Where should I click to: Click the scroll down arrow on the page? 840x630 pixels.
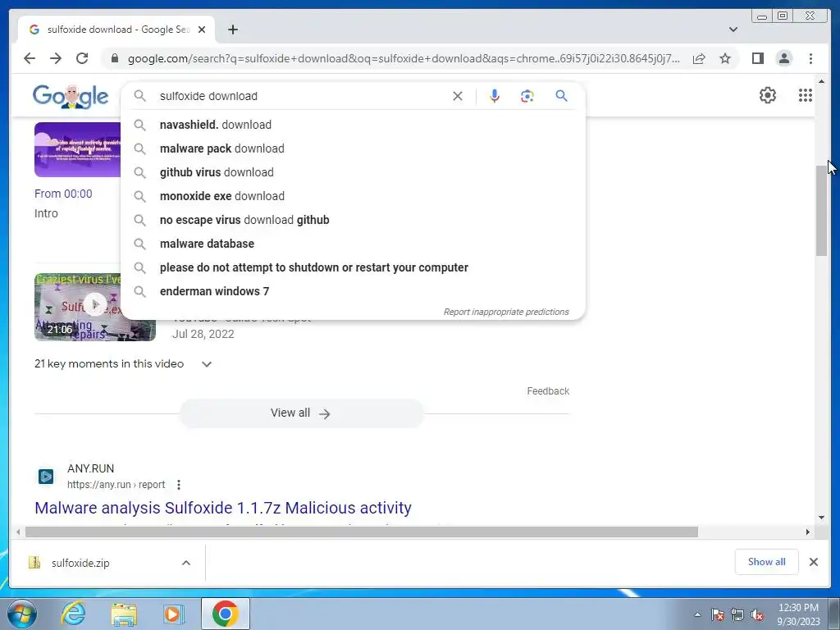tap(821, 518)
